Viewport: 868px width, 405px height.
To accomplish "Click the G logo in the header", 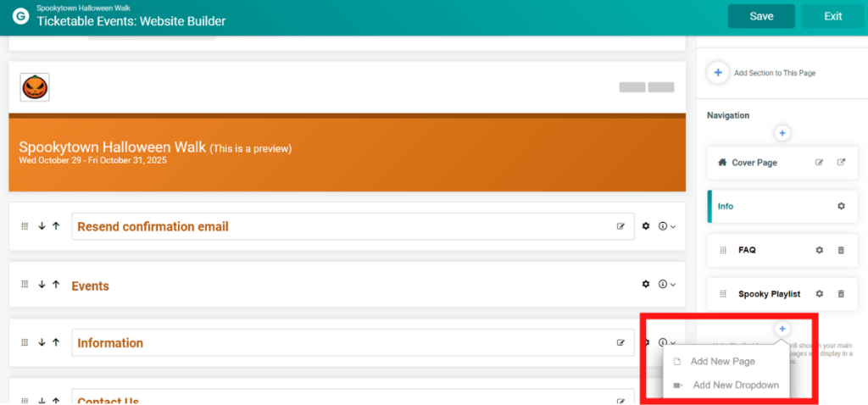I will (20, 17).
